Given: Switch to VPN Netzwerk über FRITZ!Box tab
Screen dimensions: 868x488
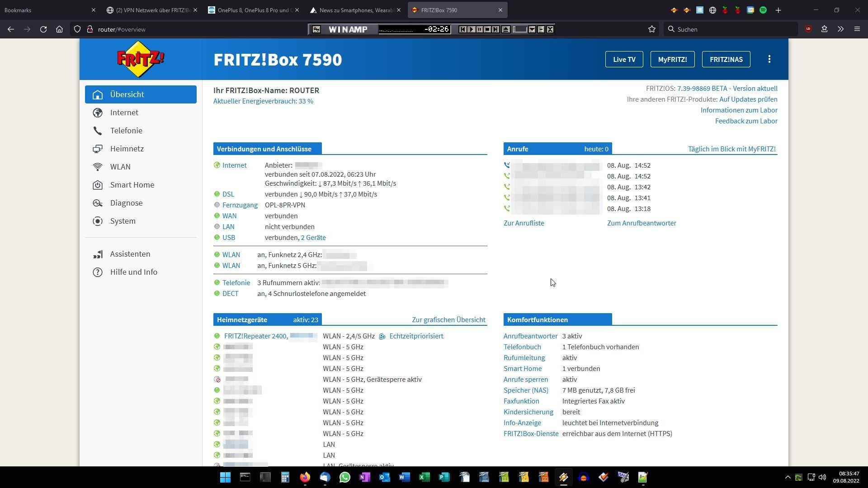Looking at the screenshot, I should click(x=152, y=10).
